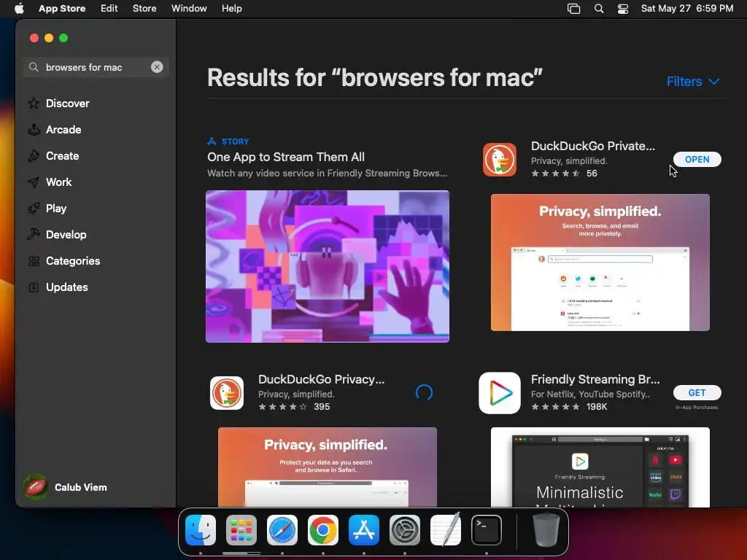Click the DuckDuckGo Privacy for Safari app icon
The width and height of the screenshot is (747, 560).
tap(227, 393)
